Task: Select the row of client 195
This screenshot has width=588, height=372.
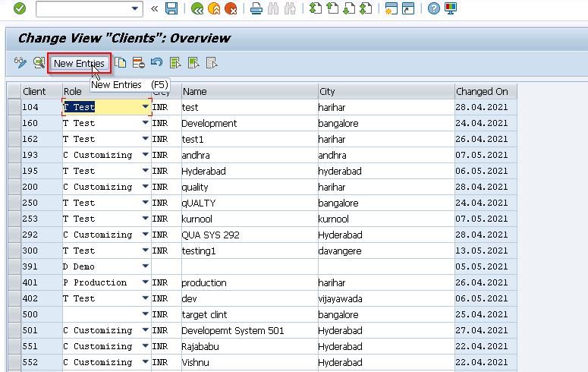Action: 14,171
